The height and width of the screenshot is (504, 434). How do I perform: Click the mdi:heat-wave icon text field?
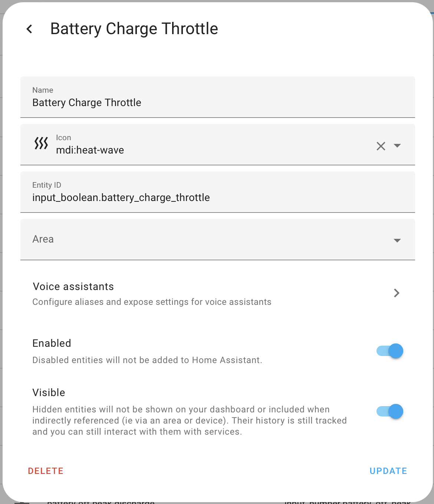[x=211, y=150]
